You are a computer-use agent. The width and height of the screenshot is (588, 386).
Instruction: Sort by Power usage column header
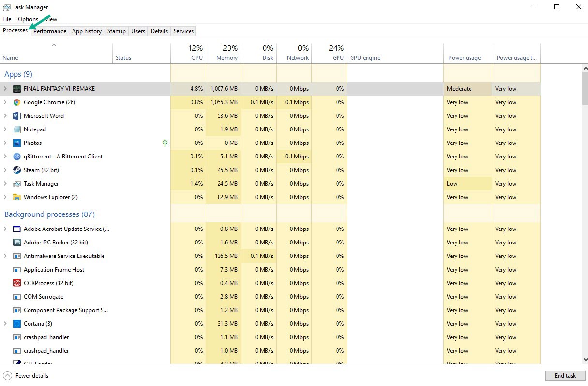pos(468,53)
